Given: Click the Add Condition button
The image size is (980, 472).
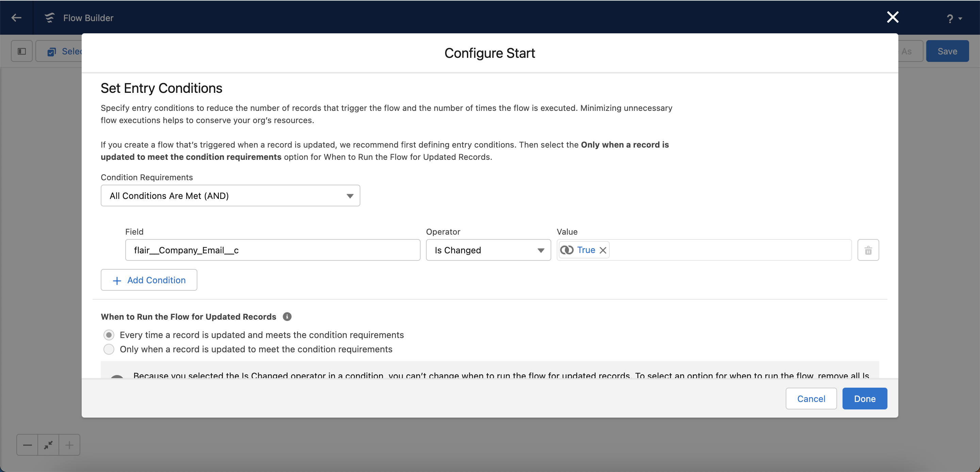Looking at the screenshot, I should [149, 280].
